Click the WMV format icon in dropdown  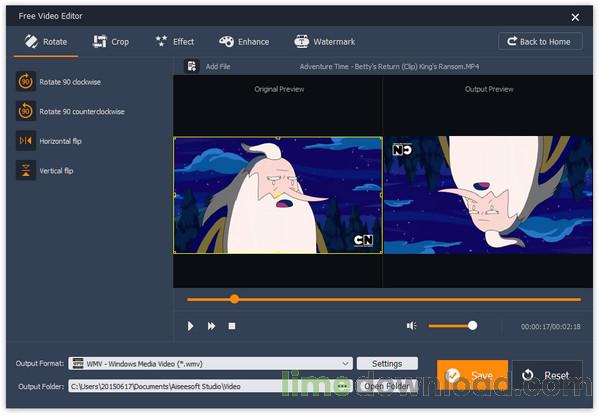click(x=78, y=363)
